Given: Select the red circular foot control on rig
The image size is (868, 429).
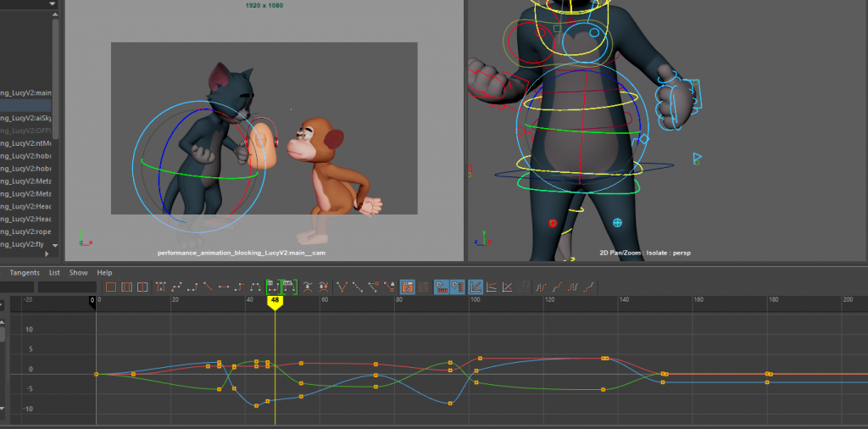Looking at the screenshot, I should [553, 223].
